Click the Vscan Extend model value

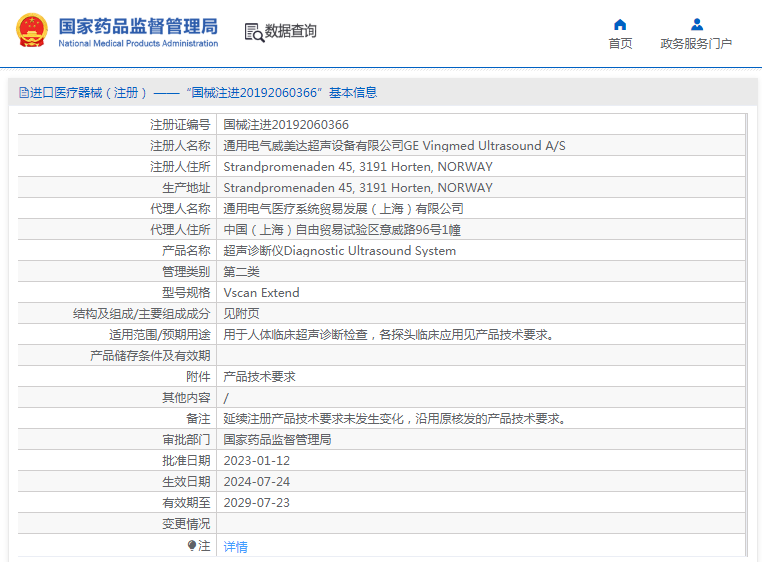tap(261, 293)
